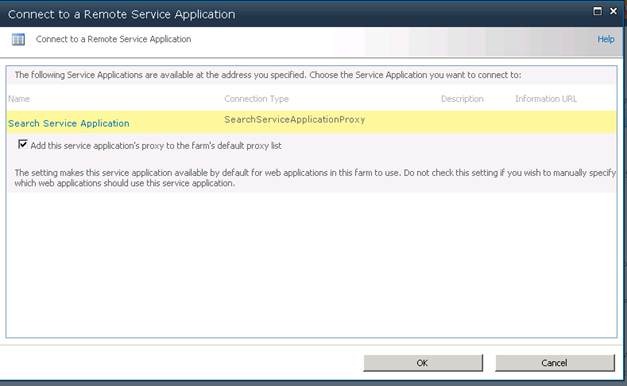
Task: Click the OK button
Action: 423,363
